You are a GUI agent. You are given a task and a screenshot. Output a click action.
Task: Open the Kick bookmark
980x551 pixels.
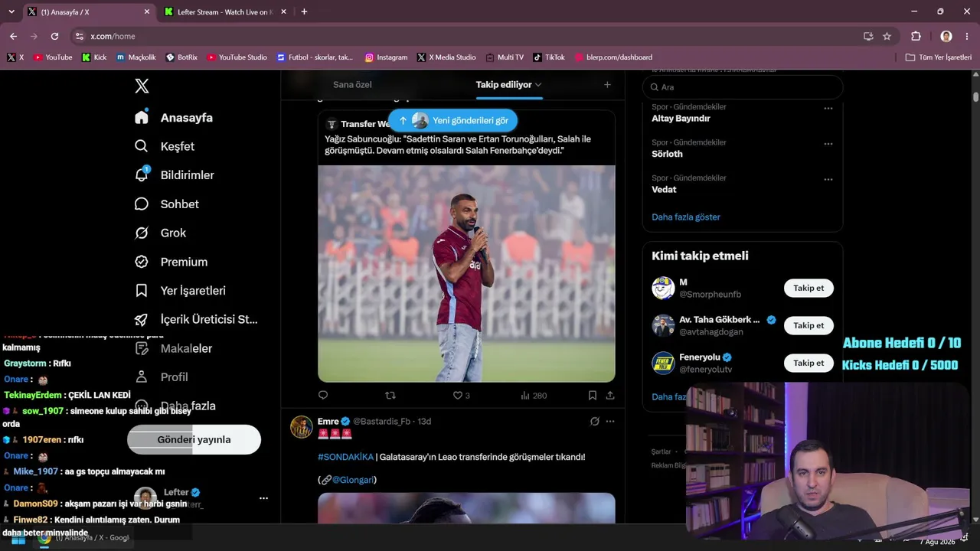[94, 57]
